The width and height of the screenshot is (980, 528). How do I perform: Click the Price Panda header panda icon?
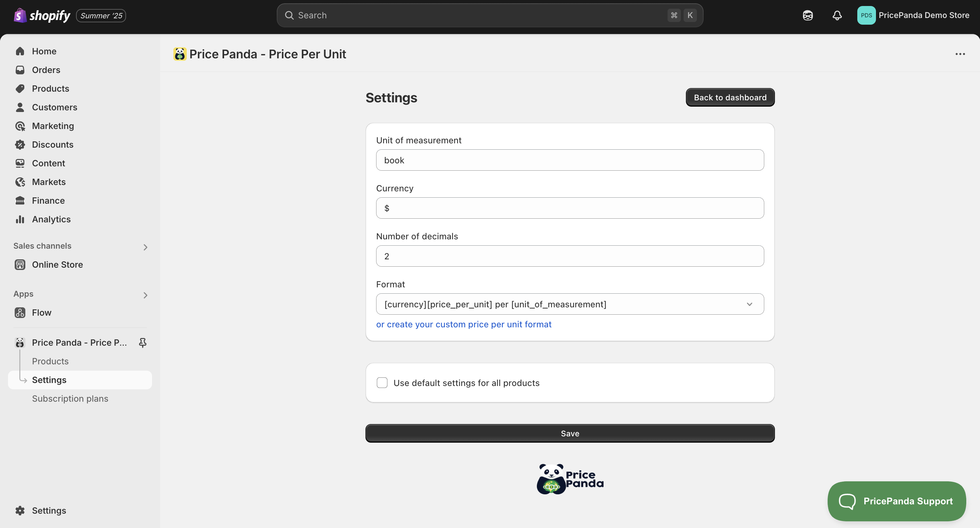(x=180, y=54)
